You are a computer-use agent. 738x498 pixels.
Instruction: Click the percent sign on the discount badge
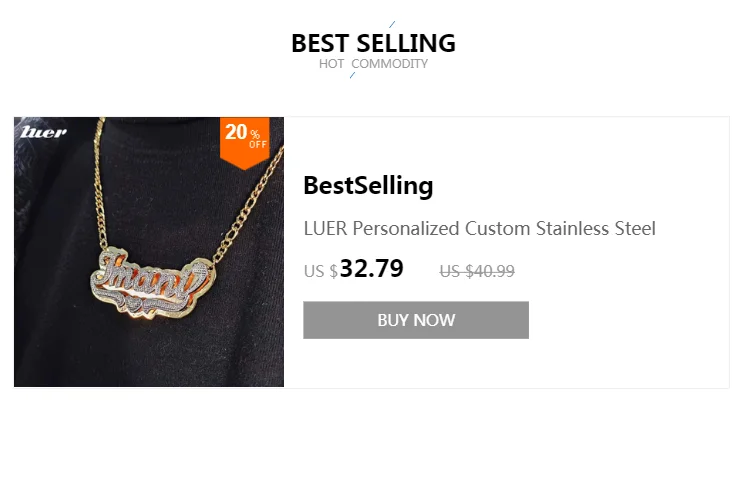coord(255,134)
